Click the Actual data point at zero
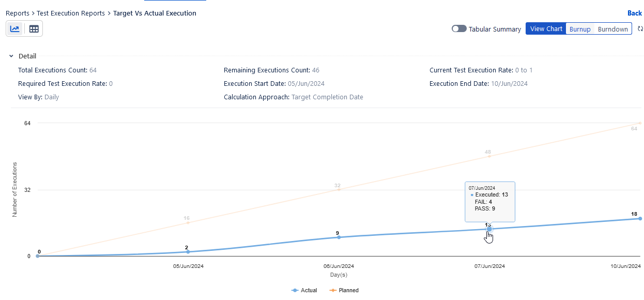 37,256
